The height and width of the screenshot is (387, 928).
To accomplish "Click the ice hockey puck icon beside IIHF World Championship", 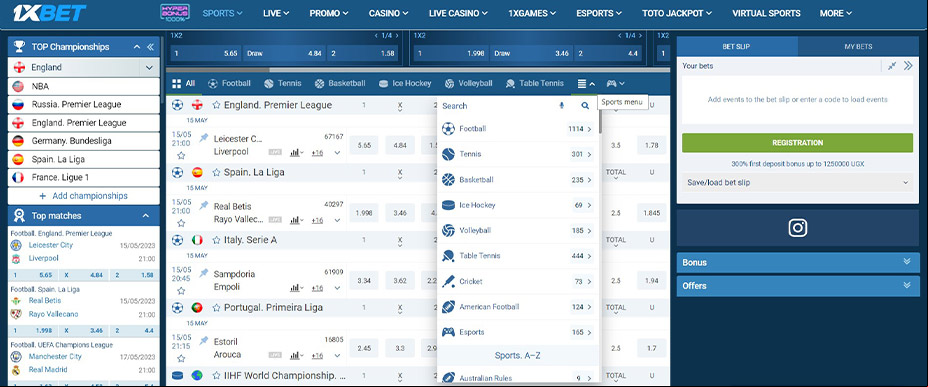I will coord(177,375).
